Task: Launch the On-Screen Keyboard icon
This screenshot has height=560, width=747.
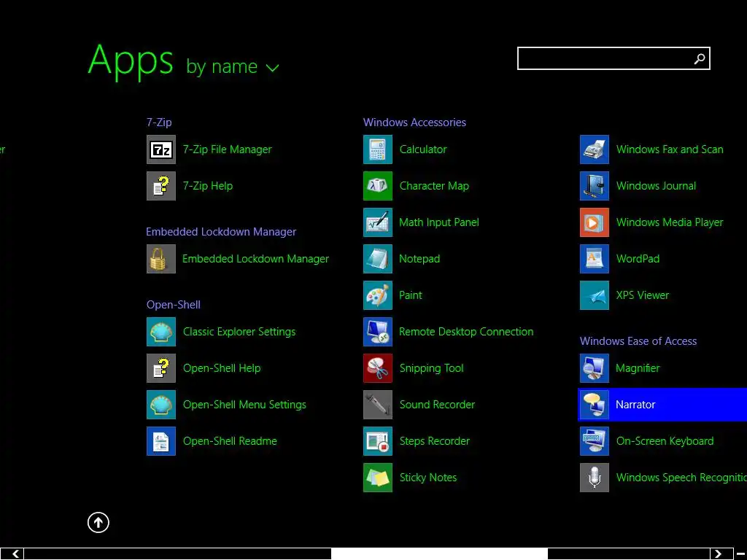Action: pos(595,441)
